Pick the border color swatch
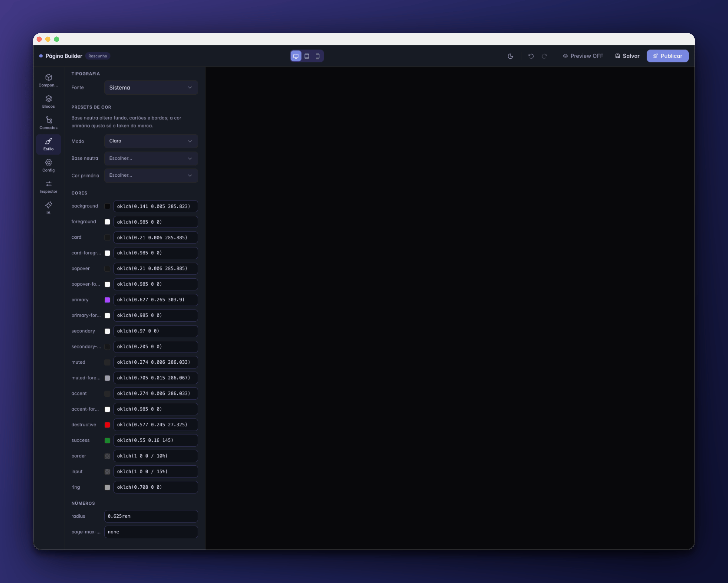This screenshot has height=583, width=728. (107, 456)
